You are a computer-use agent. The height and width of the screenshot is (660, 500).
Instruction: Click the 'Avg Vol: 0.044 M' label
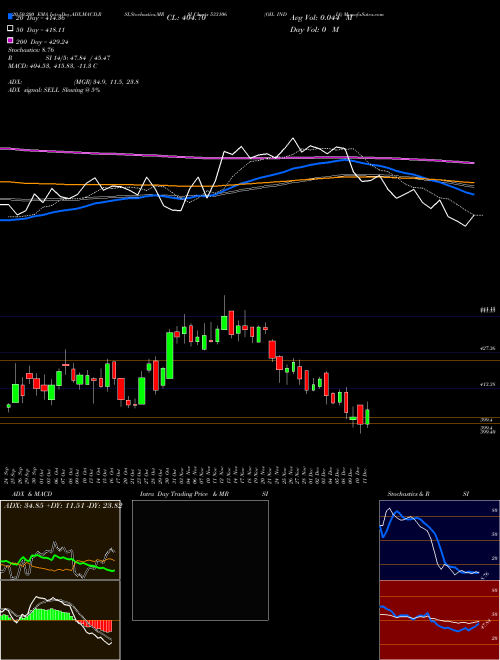tap(321, 18)
